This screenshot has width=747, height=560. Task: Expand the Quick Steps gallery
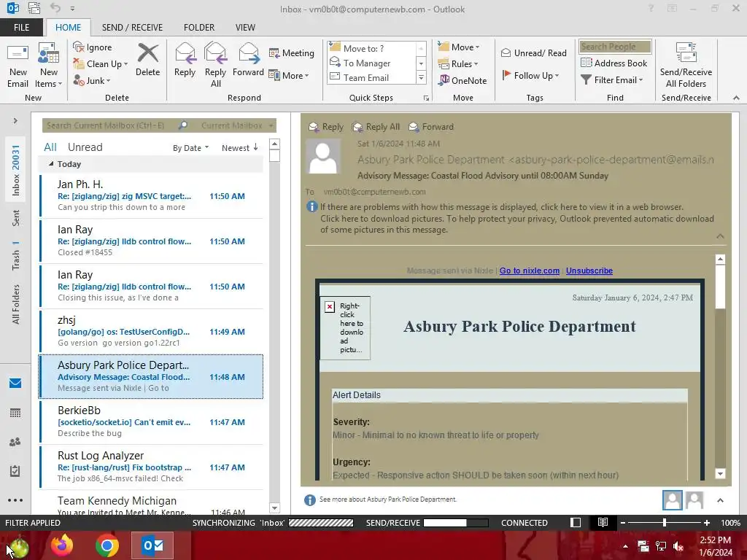pyautogui.click(x=421, y=77)
